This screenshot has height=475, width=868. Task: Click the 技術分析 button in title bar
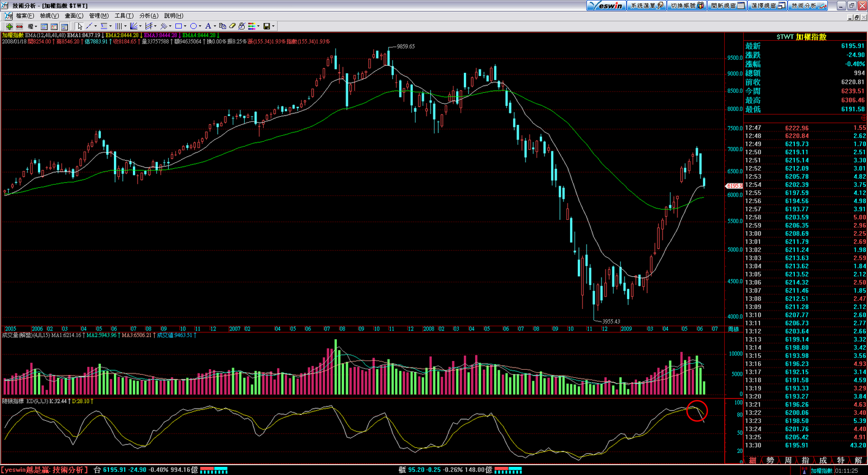[x=808, y=5]
